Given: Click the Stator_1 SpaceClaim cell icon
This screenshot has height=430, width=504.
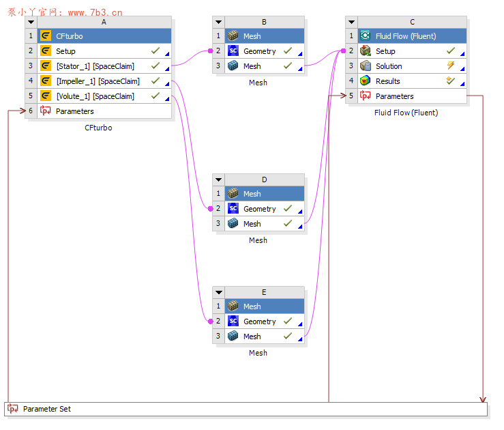Looking at the screenshot, I should [46, 66].
